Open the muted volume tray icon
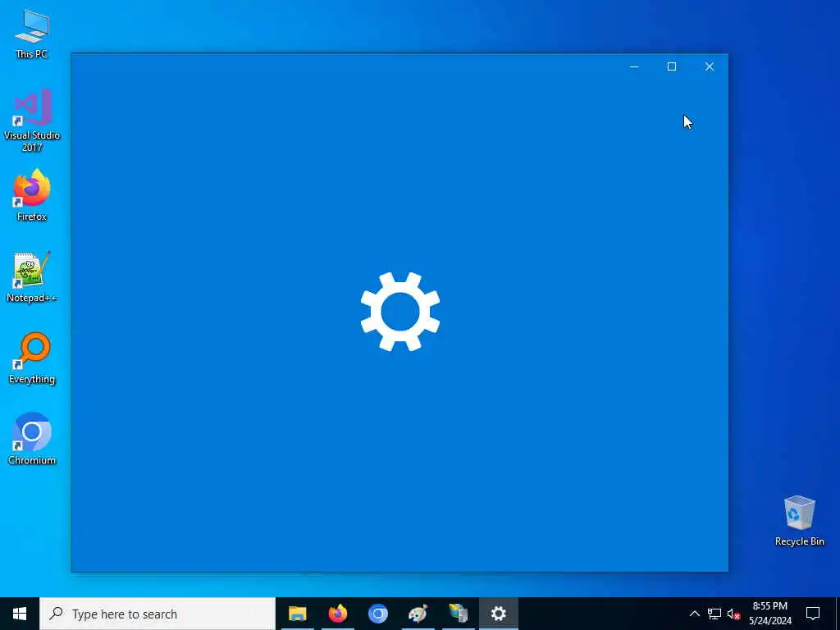The image size is (840, 630). [x=733, y=614]
